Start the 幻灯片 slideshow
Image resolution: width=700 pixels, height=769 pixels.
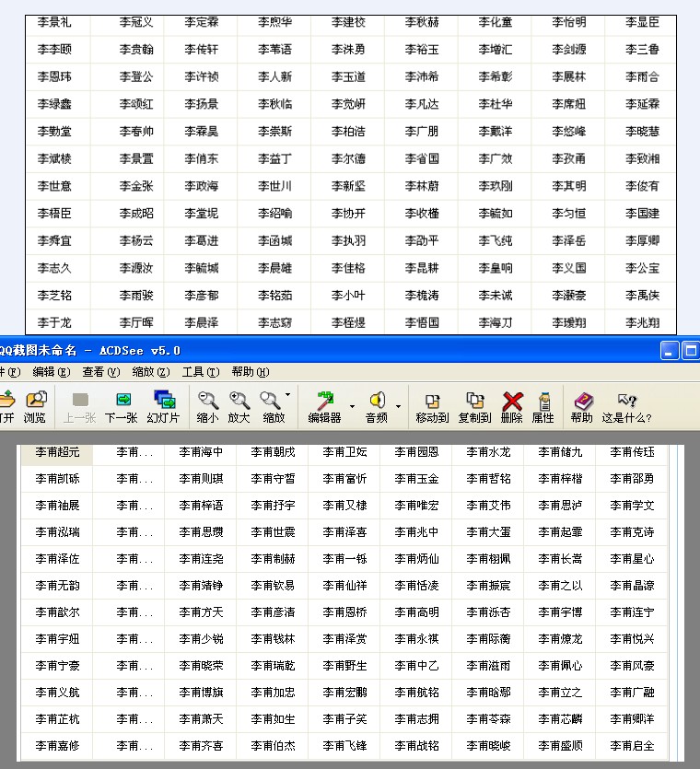click(x=164, y=407)
